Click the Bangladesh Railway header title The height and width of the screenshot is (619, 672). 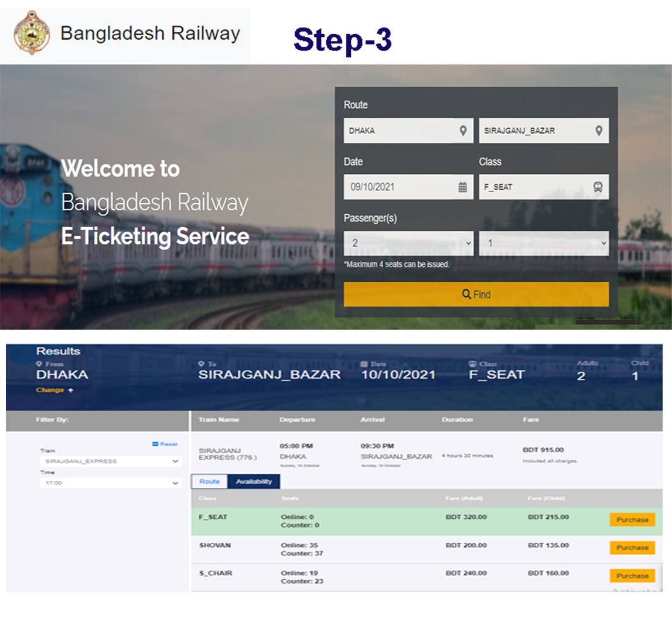tap(150, 33)
